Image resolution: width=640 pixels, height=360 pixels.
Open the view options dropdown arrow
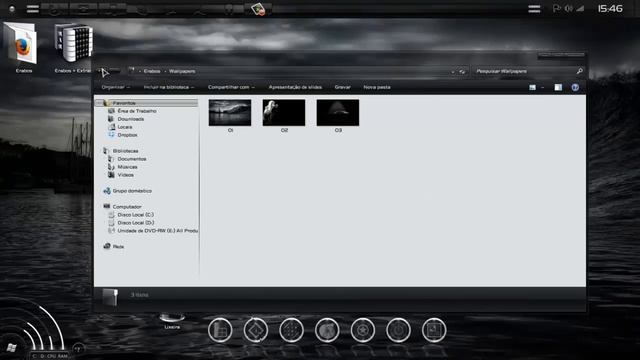(x=542, y=87)
